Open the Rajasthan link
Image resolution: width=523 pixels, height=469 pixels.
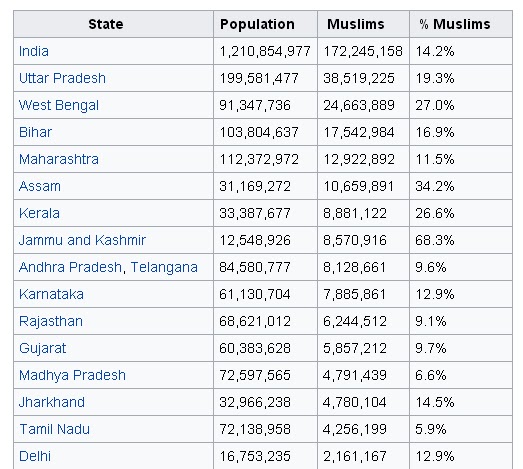pyautogui.click(x=51, y=322)
